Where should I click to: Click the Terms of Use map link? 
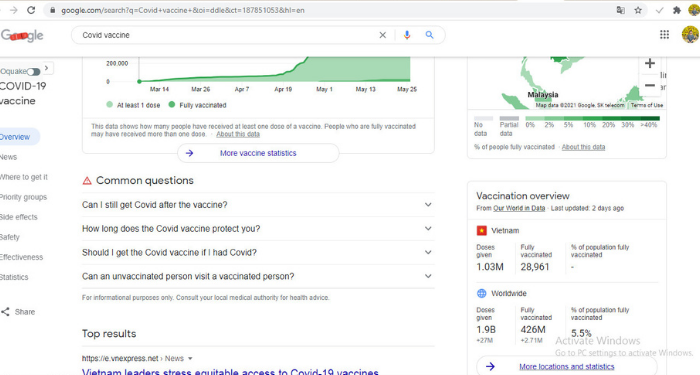(646, 105)
